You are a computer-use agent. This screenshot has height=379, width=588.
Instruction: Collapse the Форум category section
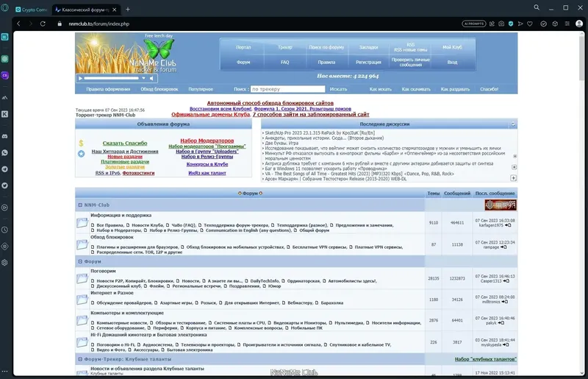click(80, 261)
